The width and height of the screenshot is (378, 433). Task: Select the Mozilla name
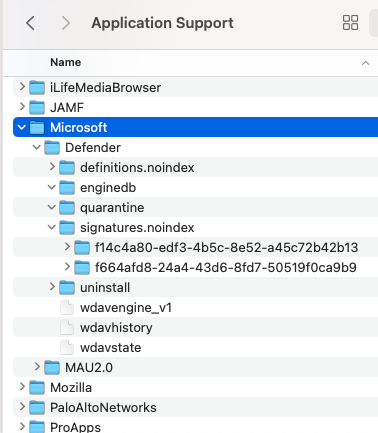pos(71,388)
